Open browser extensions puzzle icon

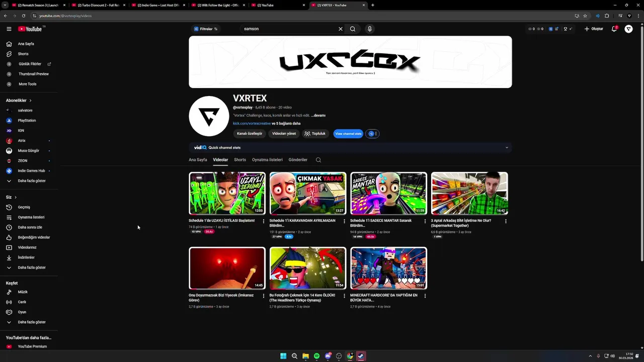click(607, 16)
